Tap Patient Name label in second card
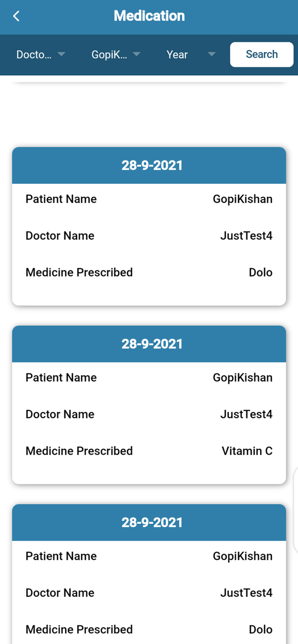 (x=61, y=377)
